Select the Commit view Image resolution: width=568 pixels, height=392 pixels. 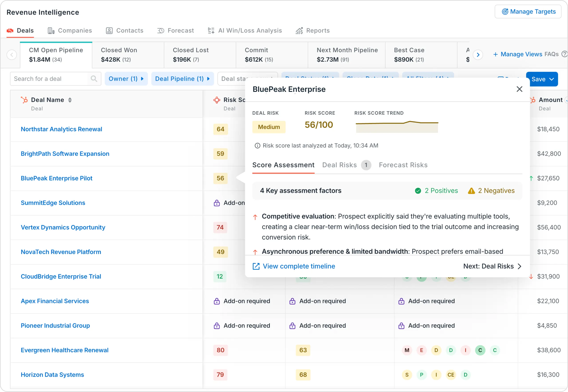click(x=272, y=55)
